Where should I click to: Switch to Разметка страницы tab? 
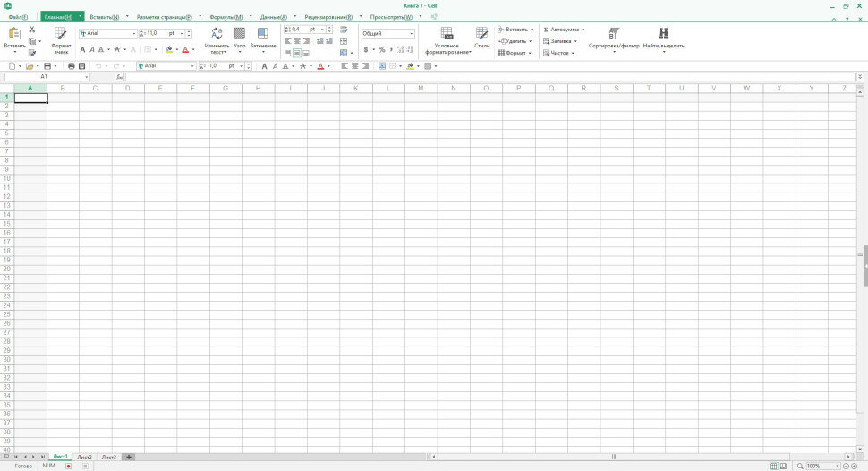(165, 17)
